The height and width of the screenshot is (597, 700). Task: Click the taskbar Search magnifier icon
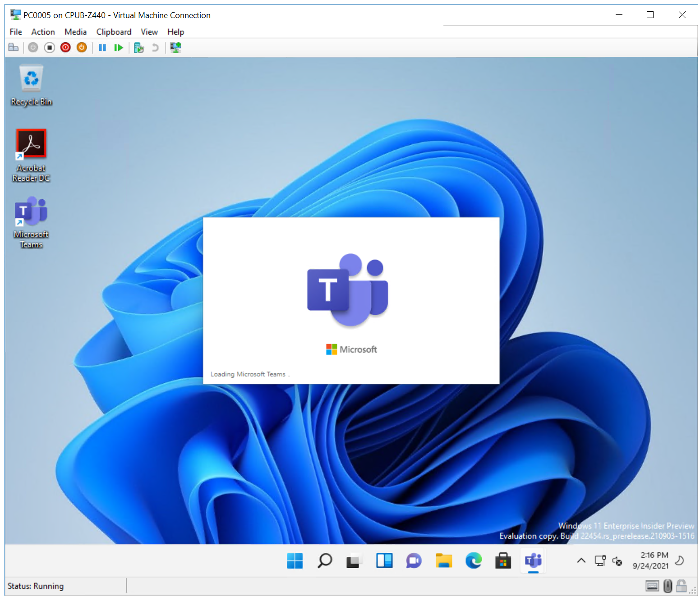[x=325, y=560]
